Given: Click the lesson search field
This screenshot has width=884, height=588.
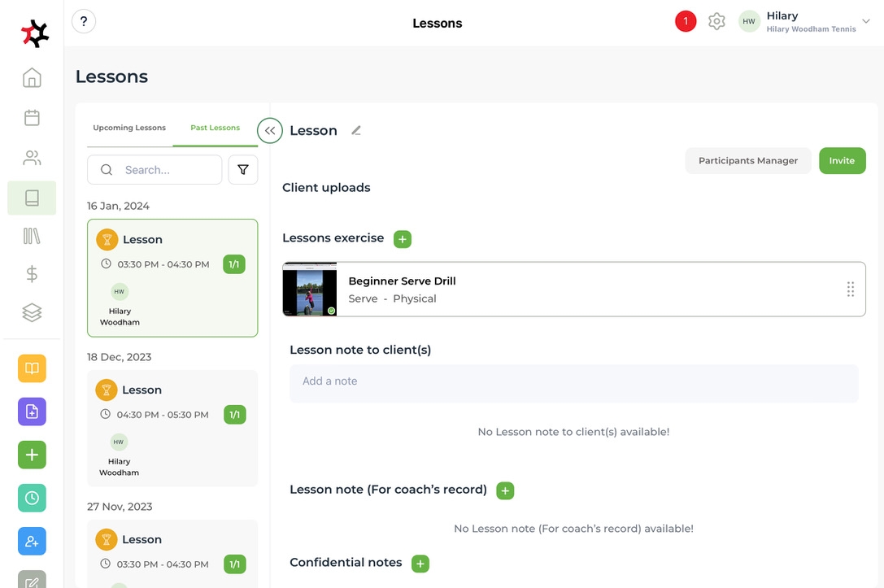Looking at the screenshot, I should pos(167,170).
